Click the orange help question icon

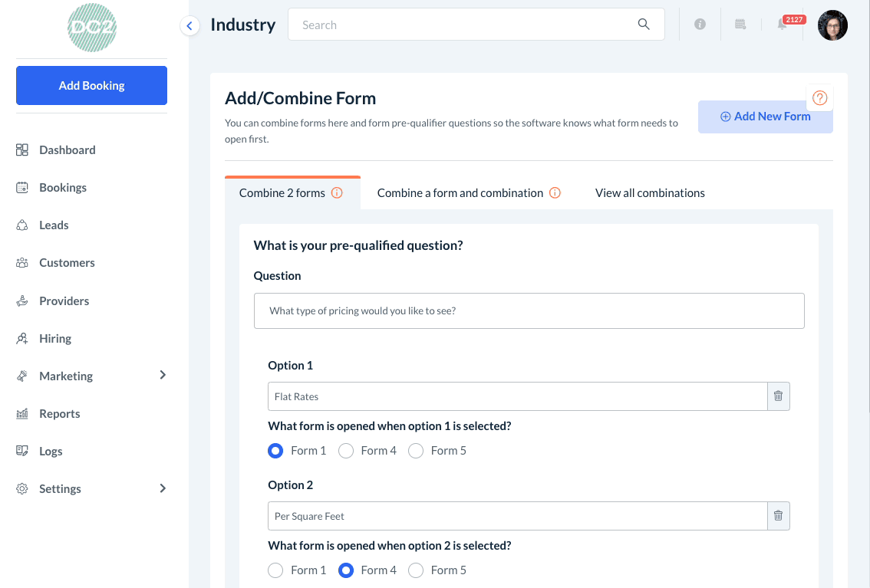820,98
